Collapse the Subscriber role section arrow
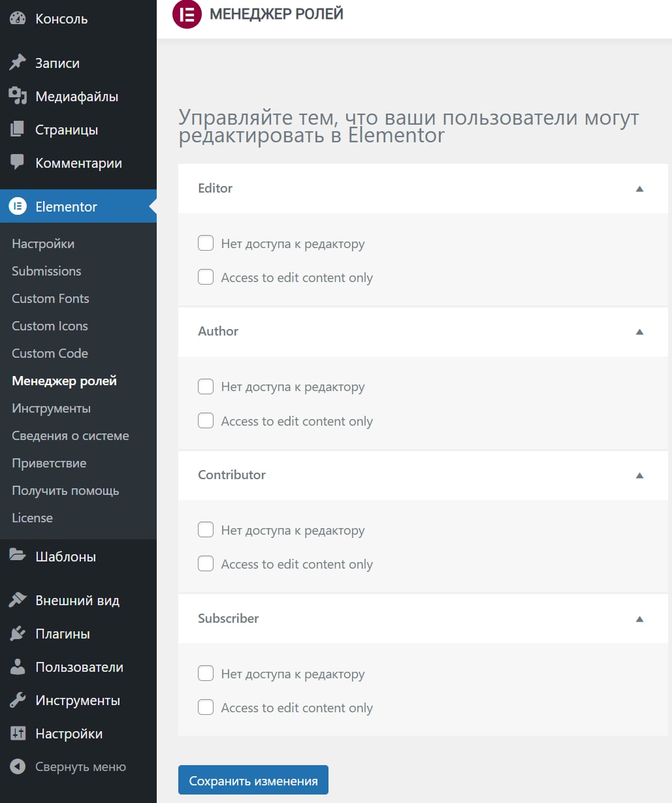This screenshot has height=803, width=672. (x=640, y=619)
